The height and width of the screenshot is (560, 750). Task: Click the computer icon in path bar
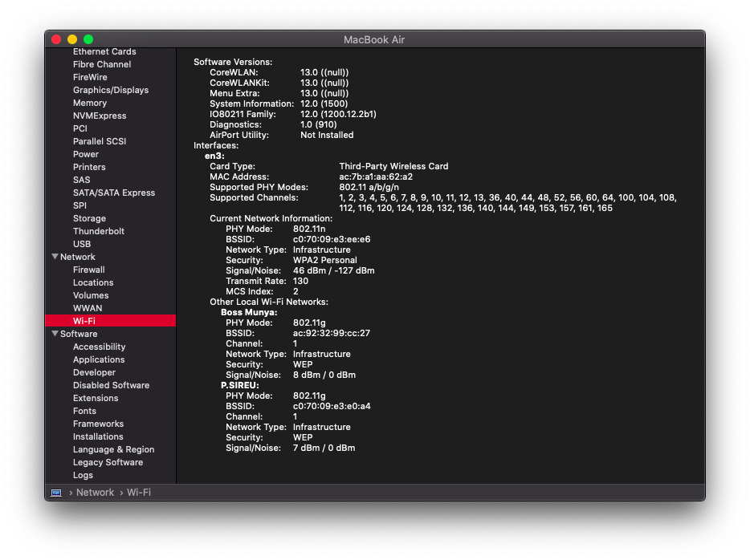point(56,493)
